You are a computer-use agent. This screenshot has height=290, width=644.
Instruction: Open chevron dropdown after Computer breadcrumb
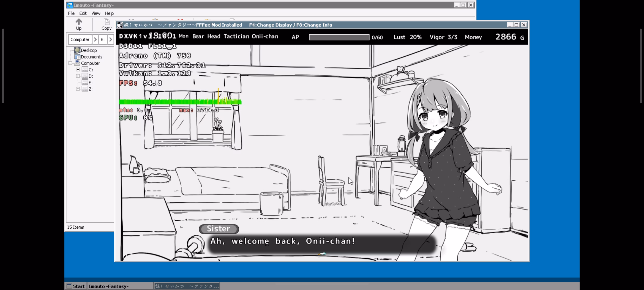[95, 39]
